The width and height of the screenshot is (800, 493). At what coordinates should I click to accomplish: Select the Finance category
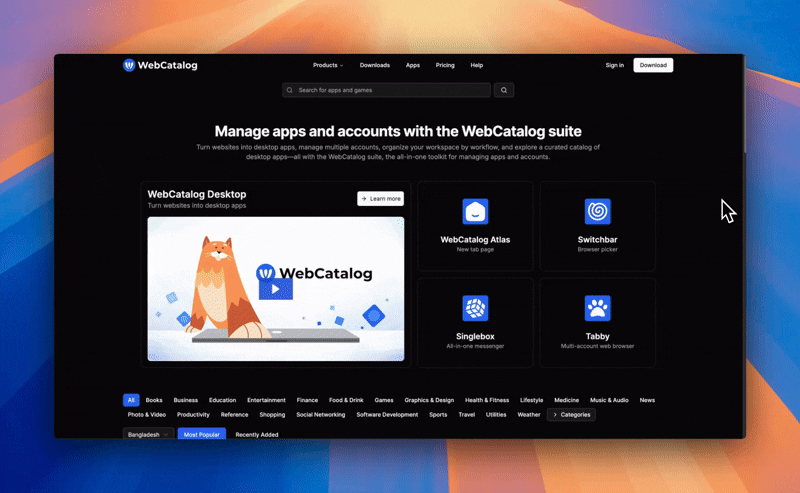pyautogui.click(x=307, y=400)
